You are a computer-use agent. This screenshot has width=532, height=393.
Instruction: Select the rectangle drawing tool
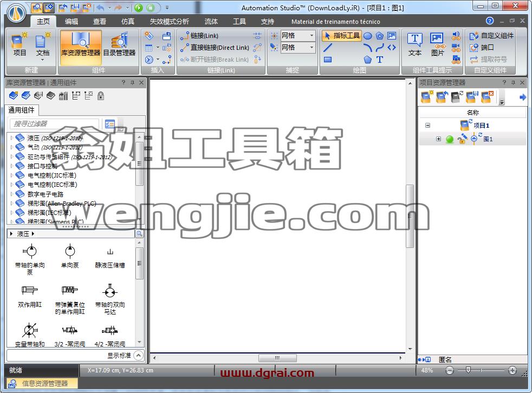point(328,60)
